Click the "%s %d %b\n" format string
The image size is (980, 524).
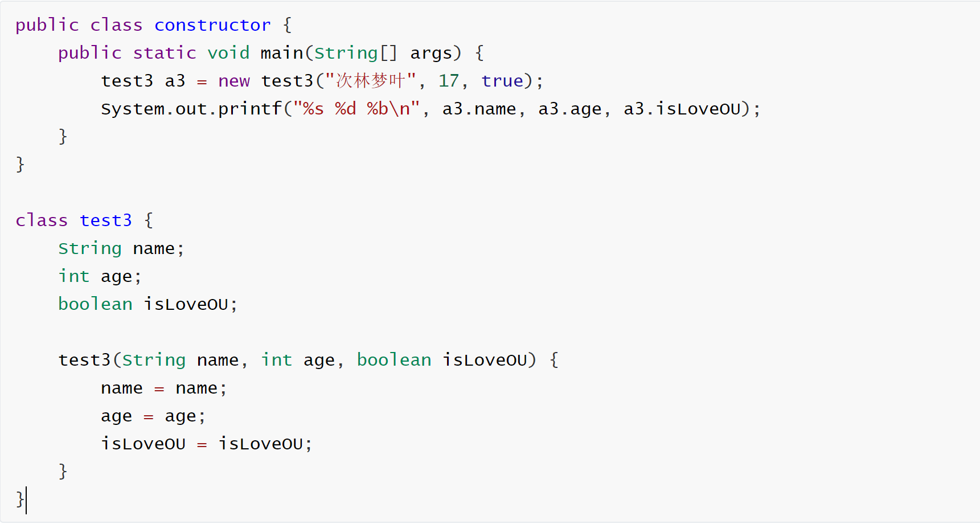(x=356, y=109)
